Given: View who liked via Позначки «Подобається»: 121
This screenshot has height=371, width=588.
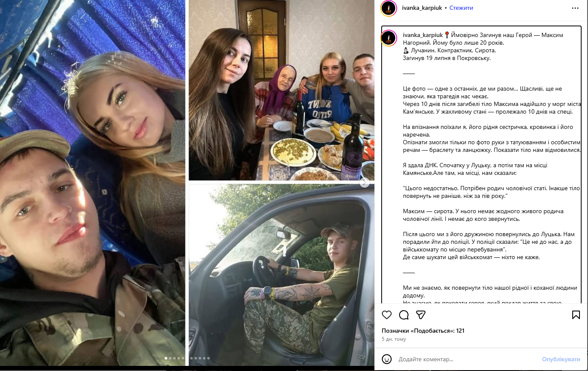Looking at the screenshot, I should pos(423,331).
